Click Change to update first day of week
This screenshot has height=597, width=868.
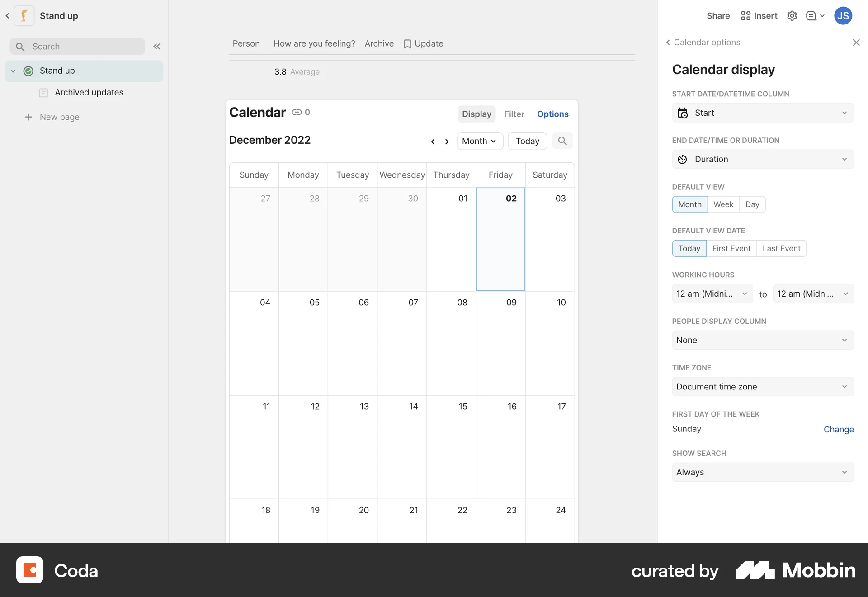tap(838, 429)
